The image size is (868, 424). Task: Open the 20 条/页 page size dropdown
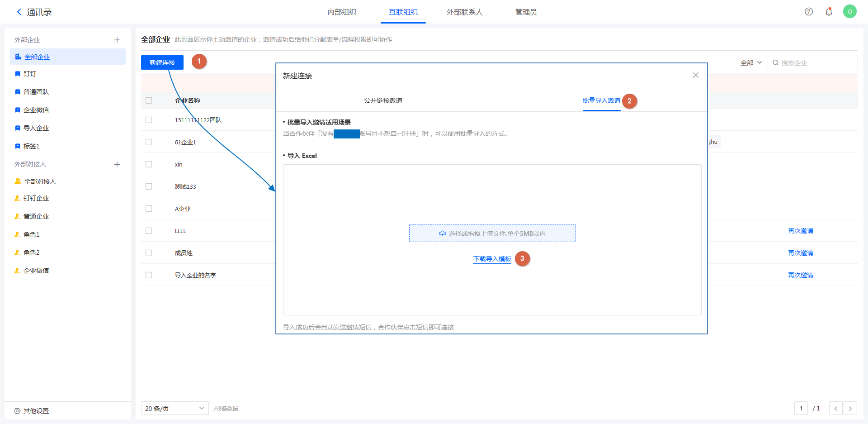[x=175, y=409]
